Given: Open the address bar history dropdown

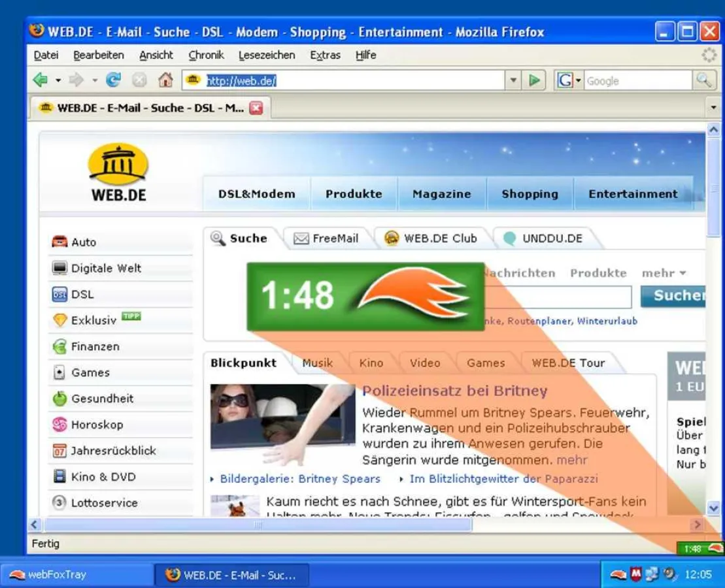Looking at the screenshot, I should coord(514,80).
